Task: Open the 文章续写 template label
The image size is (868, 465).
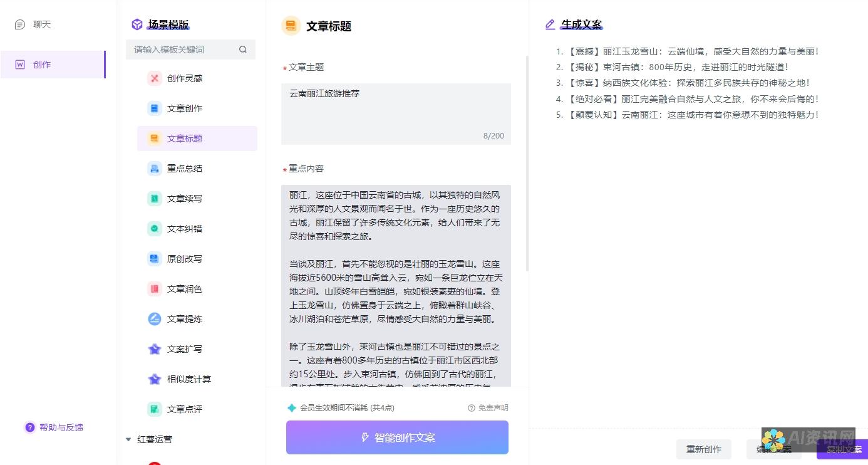Action: click(185, 199)
